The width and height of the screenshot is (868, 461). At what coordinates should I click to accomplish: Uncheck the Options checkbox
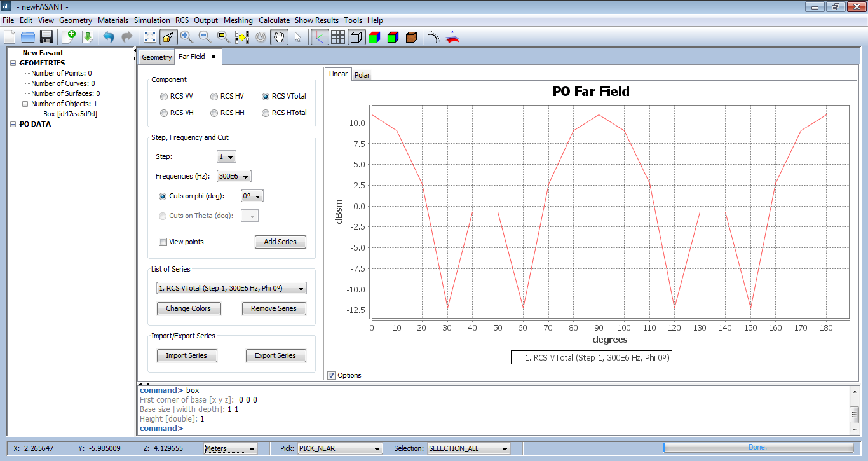[x=331, y=375]
